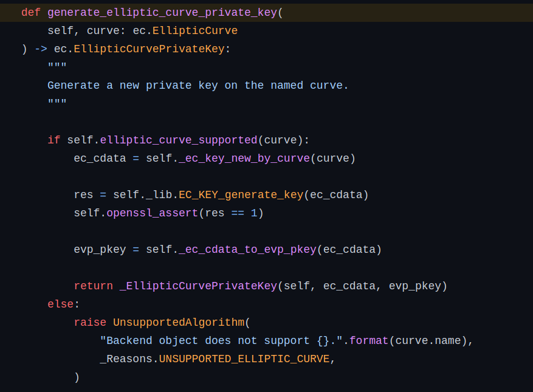Click the '_lib' attribute
The width and height of the screenshot is (533, 392).
[x=159, y=195]
